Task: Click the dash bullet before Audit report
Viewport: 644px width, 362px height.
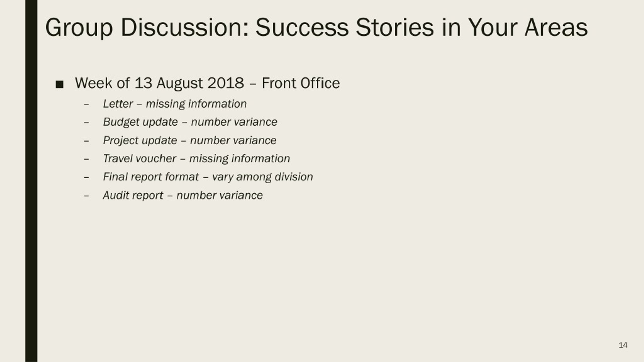Action: click(x=86, y=196)
